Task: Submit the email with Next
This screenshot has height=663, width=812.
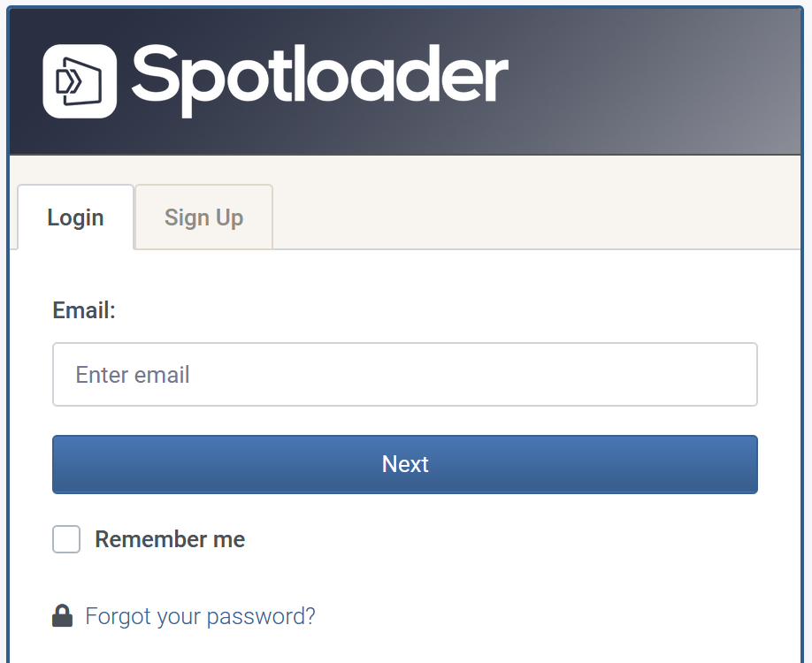Action: 405,464
